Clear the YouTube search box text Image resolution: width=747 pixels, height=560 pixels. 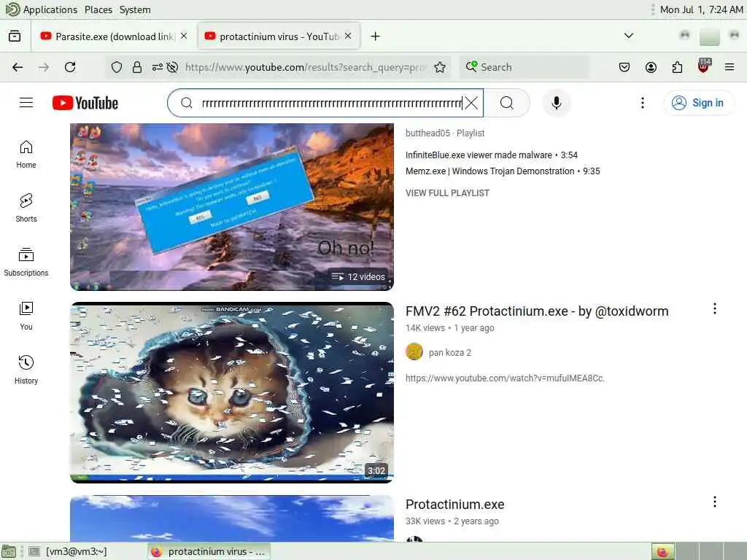tap(471, 103)
